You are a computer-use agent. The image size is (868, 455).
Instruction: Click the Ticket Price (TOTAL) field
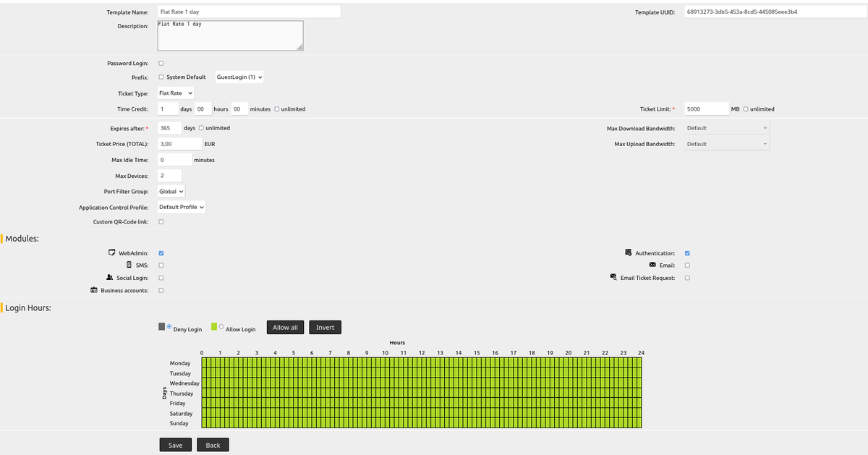(x=180, y=144)
